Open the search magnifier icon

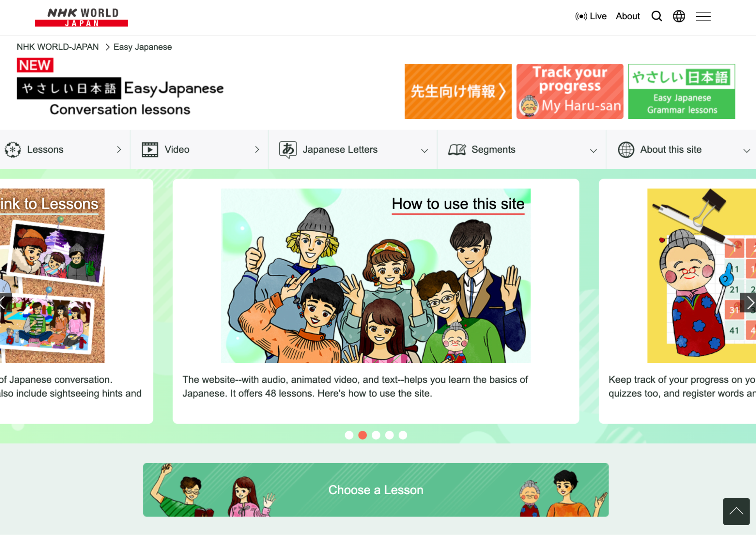pyautogui.click(x=657, y=16)
